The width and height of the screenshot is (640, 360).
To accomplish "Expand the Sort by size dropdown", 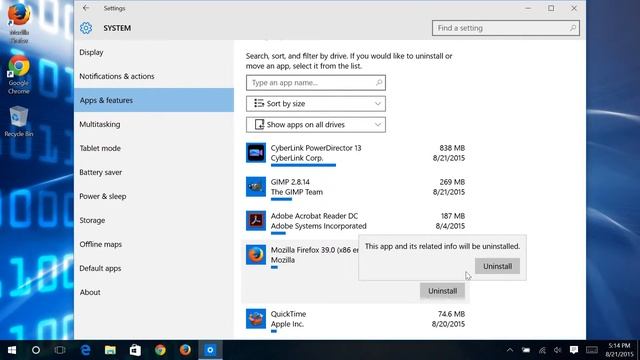I will click(316, 104).
